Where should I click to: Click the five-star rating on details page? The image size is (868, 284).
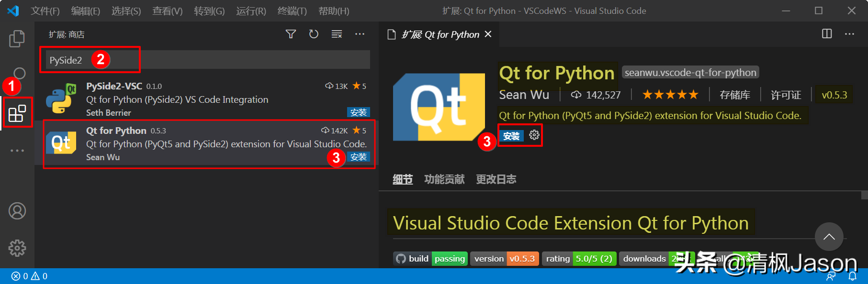click(x=670, y=95)
